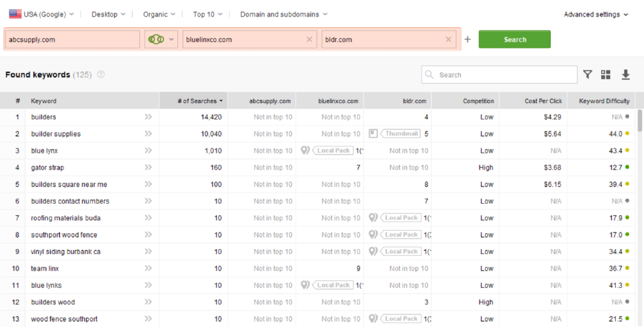
Task: Click the vertical scrollbar of keyword table
Action: pyautogui.click(x=640, y=121)
